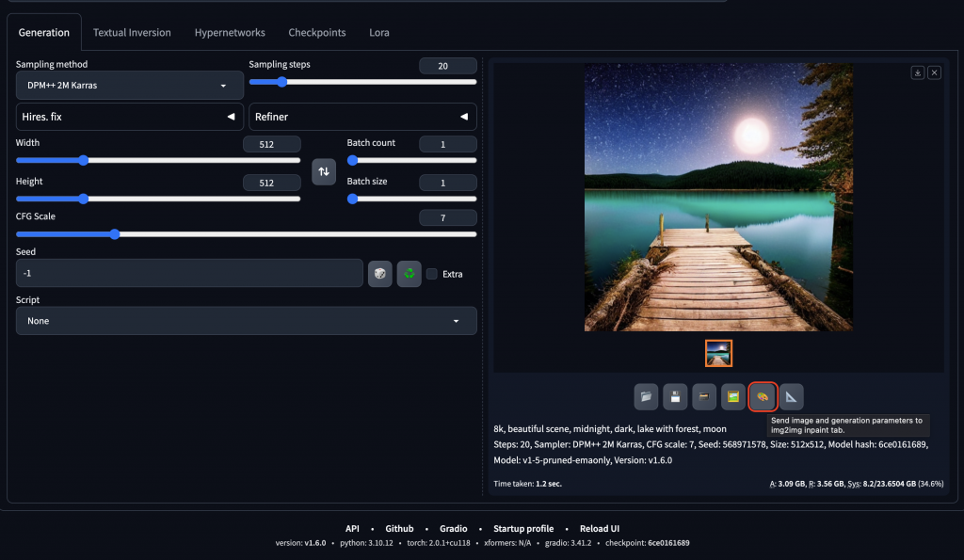Click the Width value field
This screenshot has width=964, height=560.
(x=272, y=144)
